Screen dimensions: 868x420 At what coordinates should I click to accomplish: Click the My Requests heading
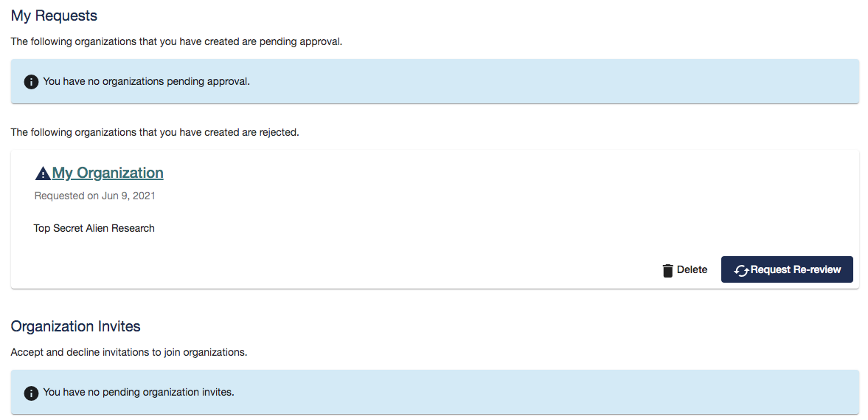(54, 16)
